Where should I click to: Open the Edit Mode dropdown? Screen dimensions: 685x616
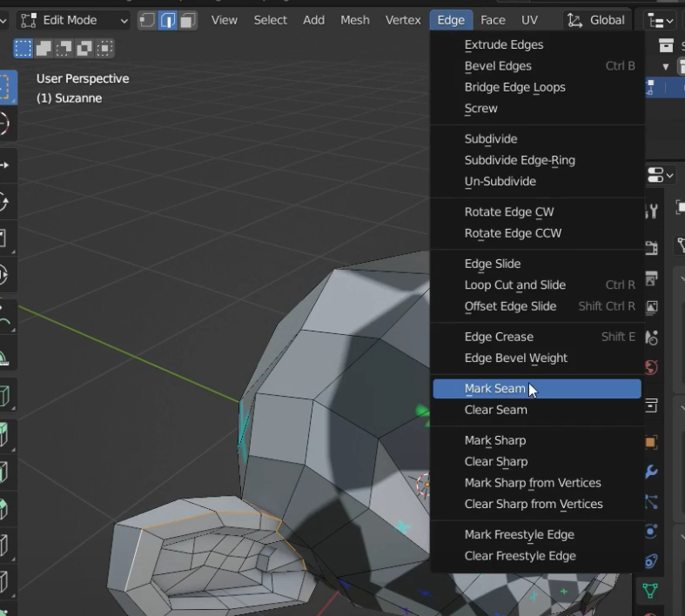[73, 20]
